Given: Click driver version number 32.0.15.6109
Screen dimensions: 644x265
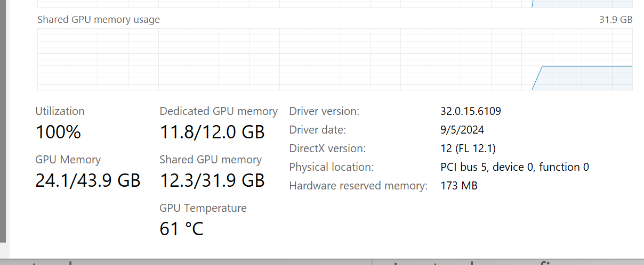Looking at the screenshot, I should point(471,111).
